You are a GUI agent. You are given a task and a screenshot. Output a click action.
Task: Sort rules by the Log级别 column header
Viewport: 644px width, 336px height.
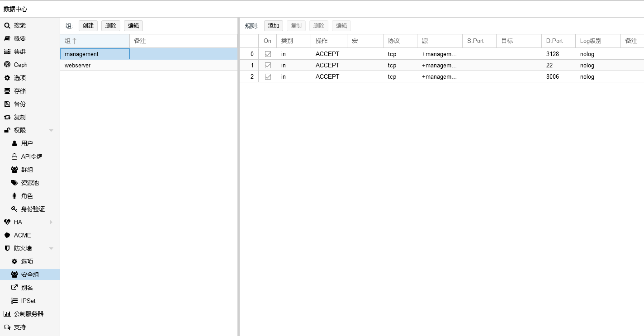[598, 41]
